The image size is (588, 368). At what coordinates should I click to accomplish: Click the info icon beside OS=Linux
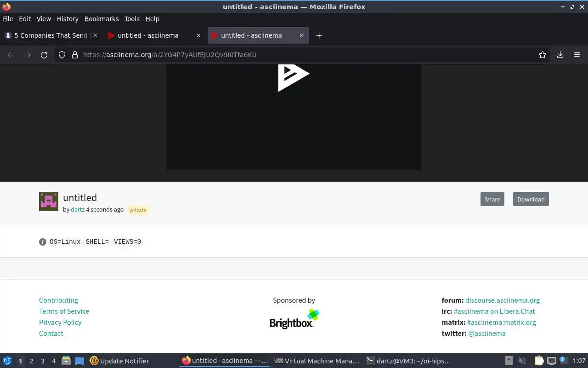[x=43, y=242]
